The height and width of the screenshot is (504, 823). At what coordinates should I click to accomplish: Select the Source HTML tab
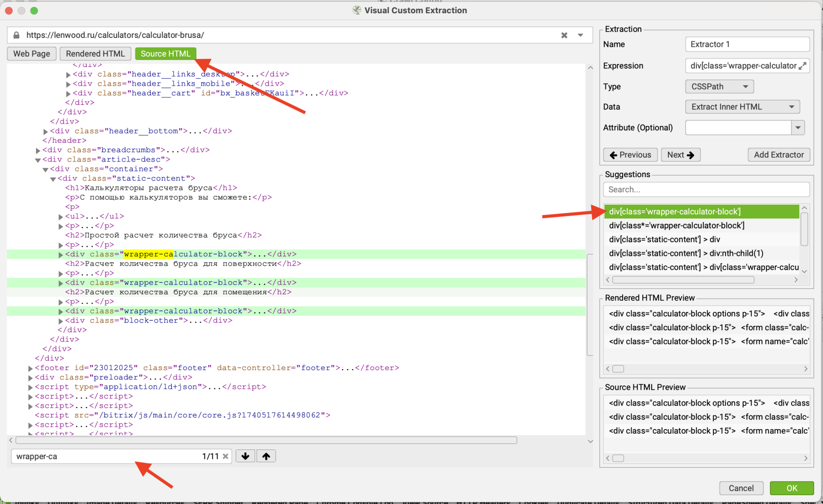(165, 54)
